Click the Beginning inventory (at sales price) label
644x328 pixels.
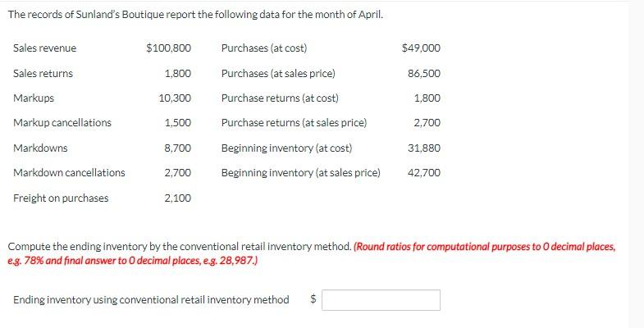pos(301,172)
